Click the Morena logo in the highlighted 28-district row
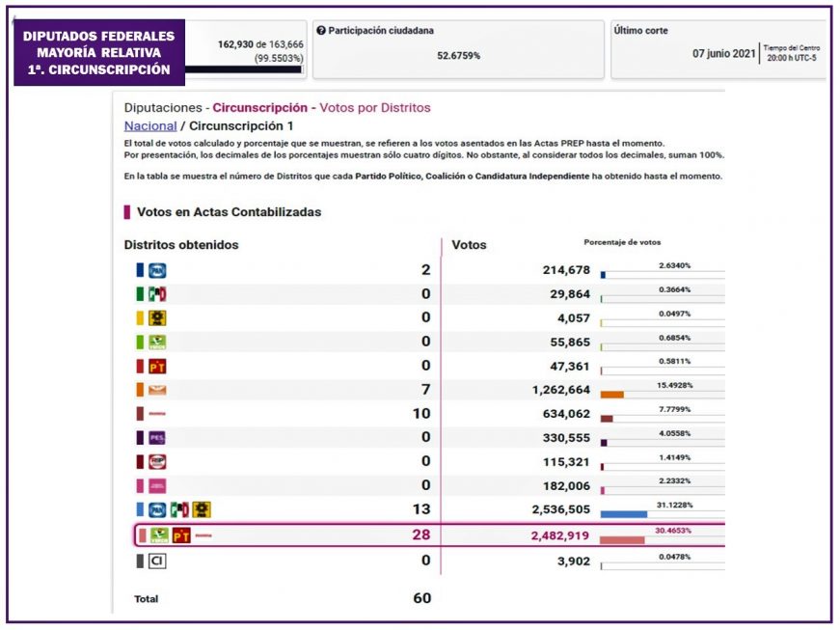This screenshot has height=630, width=840. click(x=203, y=535)
